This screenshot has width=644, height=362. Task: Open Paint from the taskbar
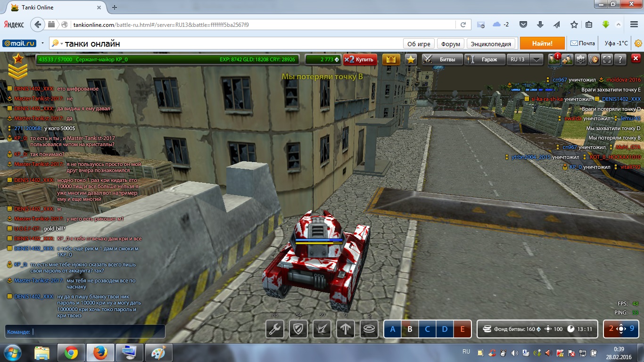tap(159, 353)
